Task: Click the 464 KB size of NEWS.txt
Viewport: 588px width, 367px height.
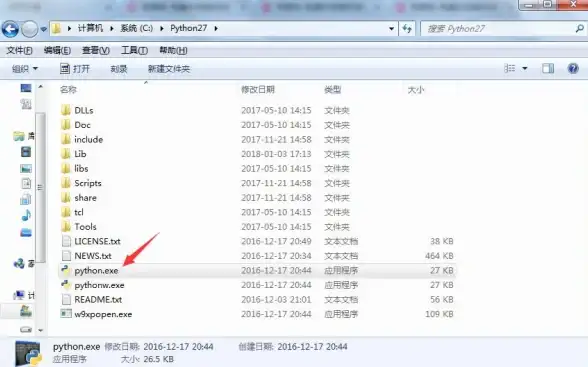Action: [439, 256]
